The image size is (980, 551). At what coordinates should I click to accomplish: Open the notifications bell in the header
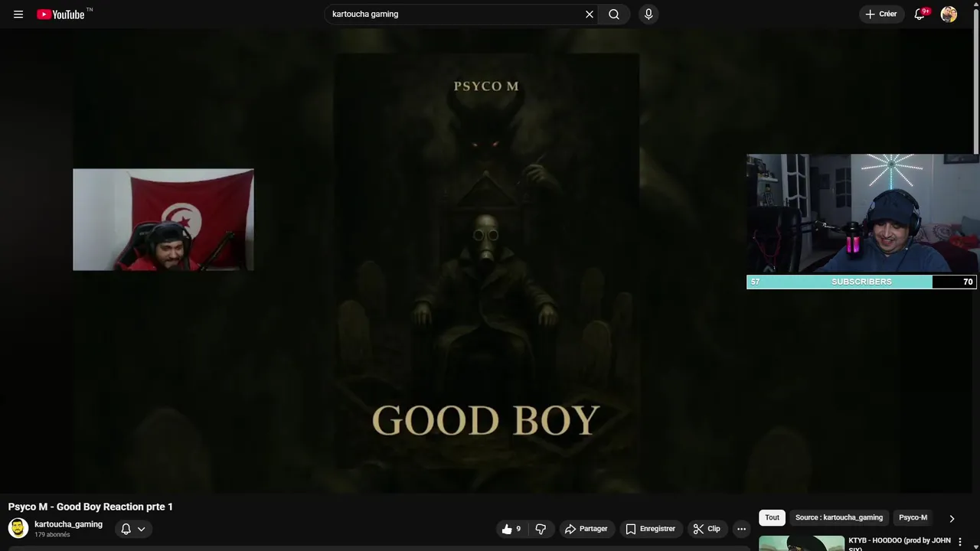920,14
